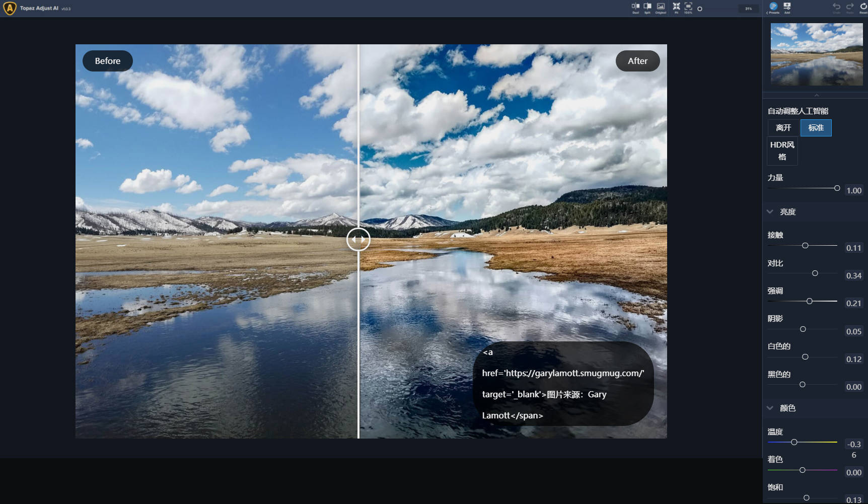Screen dimensions: 868x504
Task: Fit image to window
Action: (x=676, y=8)
